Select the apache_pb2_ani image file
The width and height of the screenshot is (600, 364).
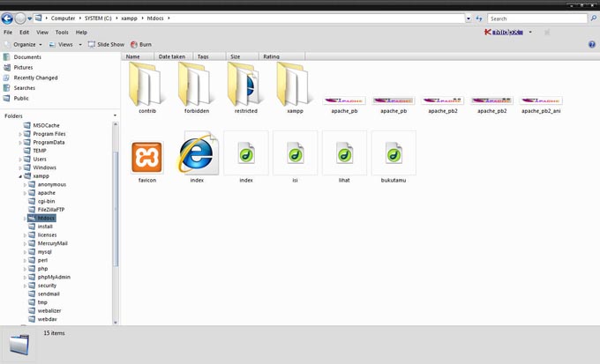point(541,105)
